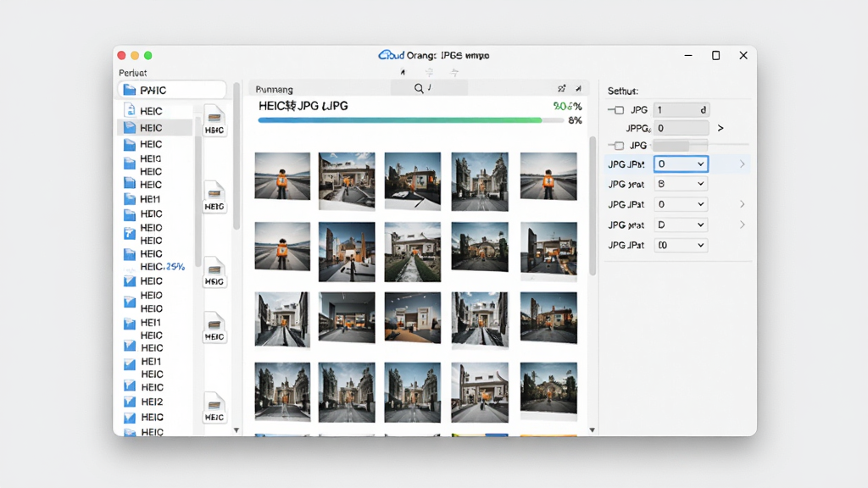Image resolution: width=868 pixels, height=488 pixels.
Task: Open the dropdown showing value D
Action: 681,225
